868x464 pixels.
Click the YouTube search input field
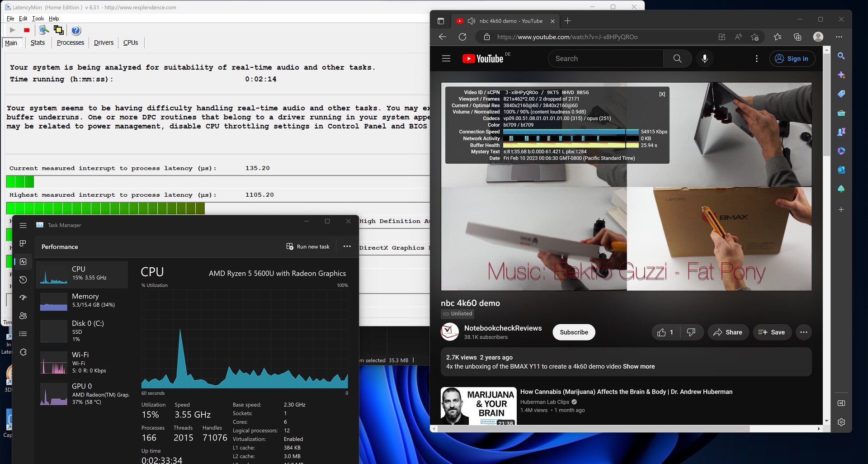(x=606, y=58)
